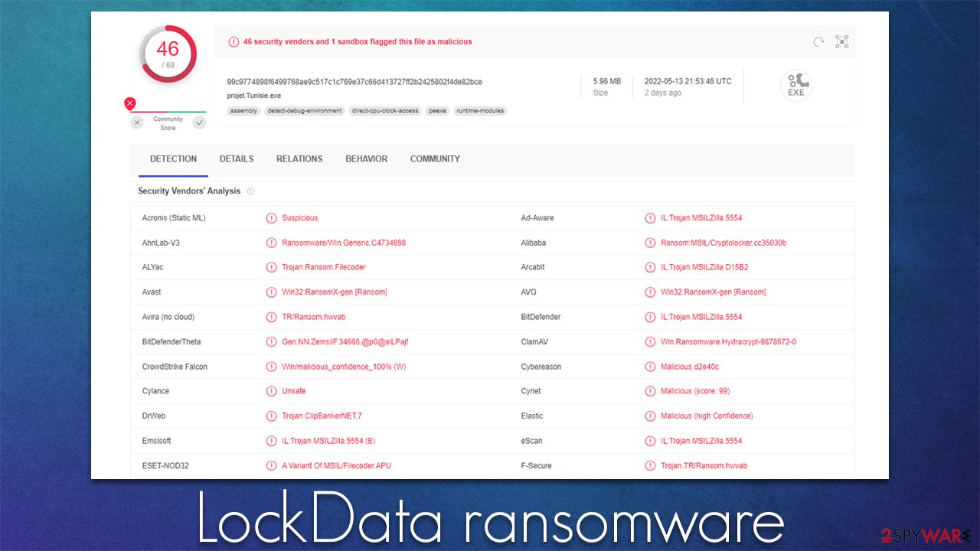
Task: Click the detect-debug-environment tag
Action: tap(305, 111)
